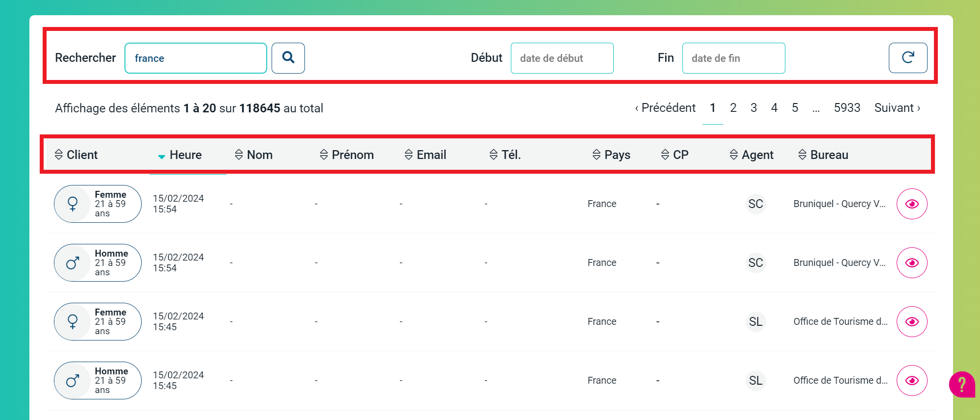Viewport: 980px width, 420px height.
Task: Select the date de fin field
Action: point(733,58)
